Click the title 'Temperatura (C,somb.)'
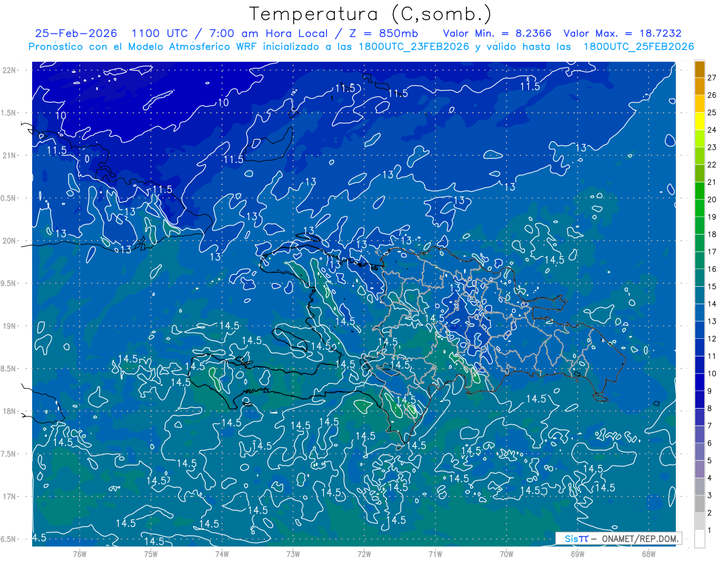Image resolution: width=728 pixels, height=562 pixels. (x=371, y=13)
